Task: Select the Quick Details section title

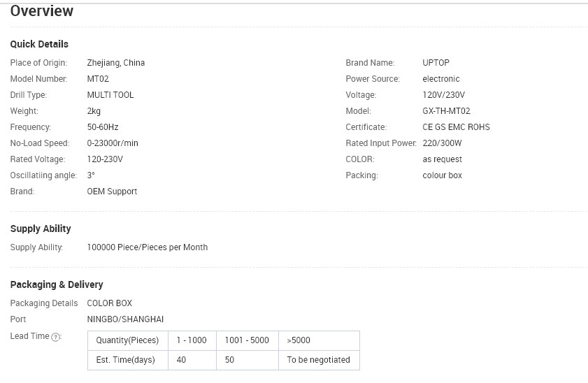Action: click(x=39, y=44)
